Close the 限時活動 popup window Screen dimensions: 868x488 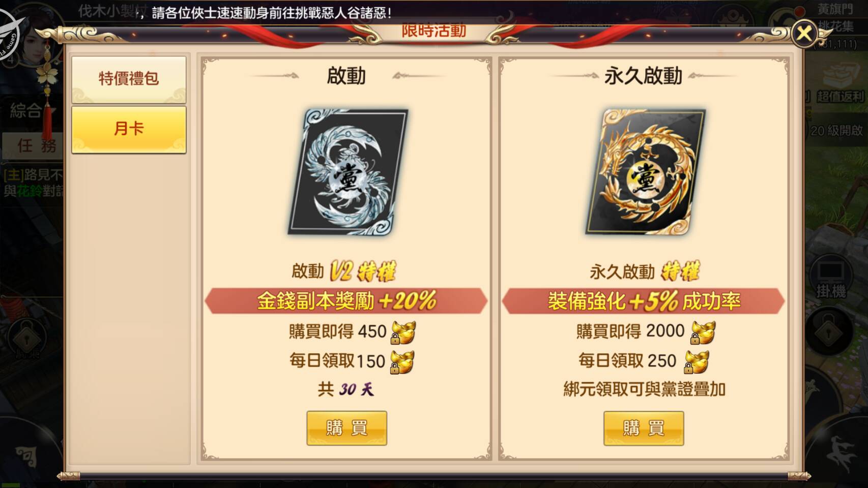(x=804, y=34)
